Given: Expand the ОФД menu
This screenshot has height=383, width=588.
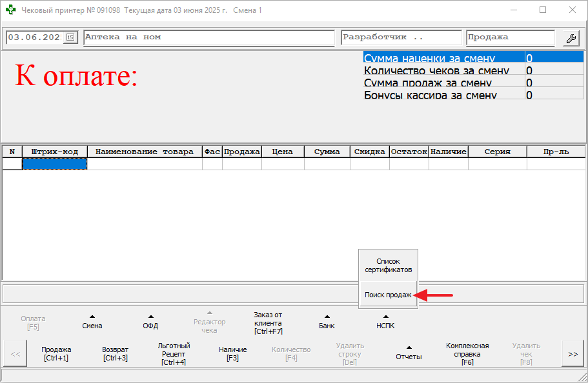Looking at the screenshot, I should (x=150, y=322).
